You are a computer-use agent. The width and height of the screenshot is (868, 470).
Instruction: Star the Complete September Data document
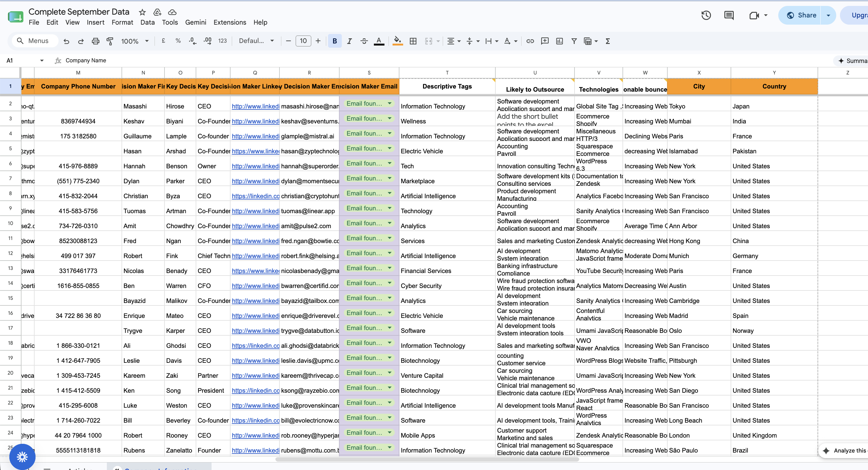coord(142,12)
